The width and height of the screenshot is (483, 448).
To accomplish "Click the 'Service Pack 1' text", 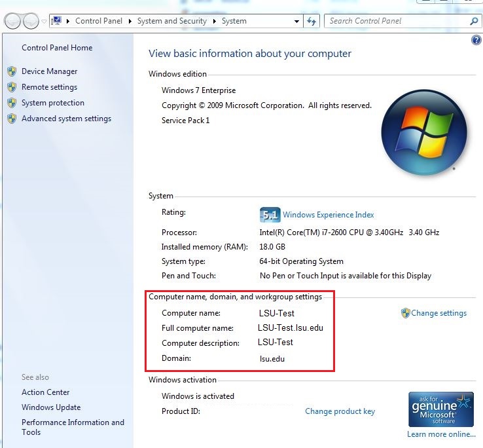I will point(185,121).
